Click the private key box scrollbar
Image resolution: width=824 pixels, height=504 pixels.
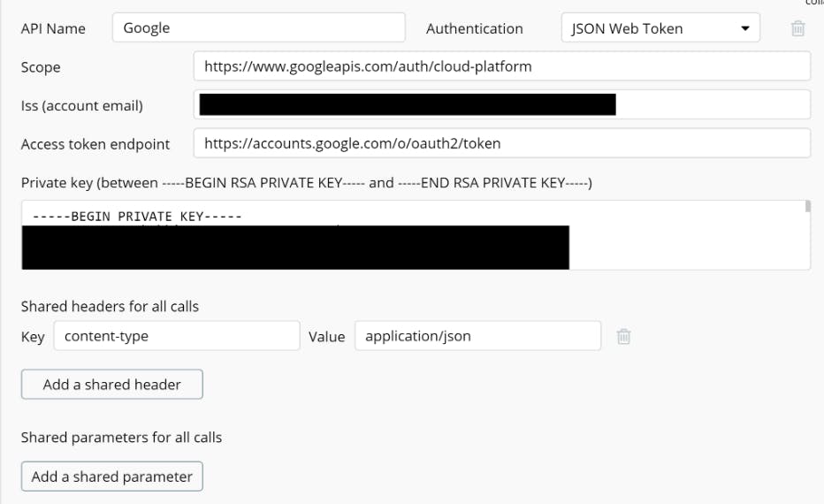[807, 207]
